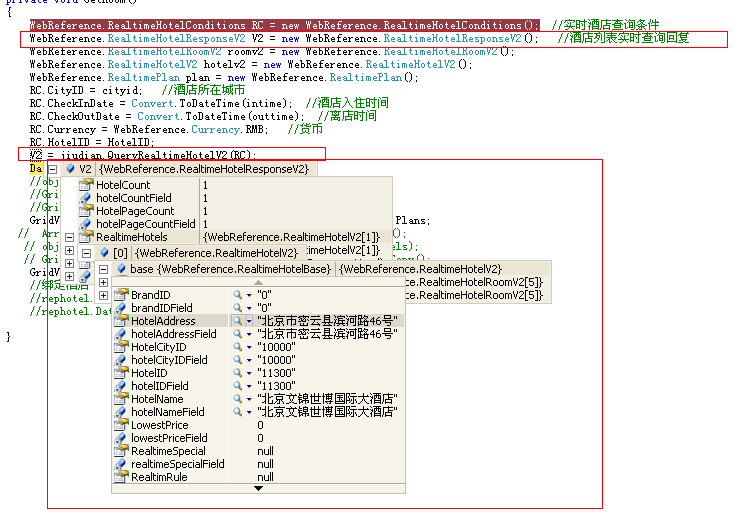Click the RealtimeSpecial property icon
747x522 pixels.
[121, 451]
